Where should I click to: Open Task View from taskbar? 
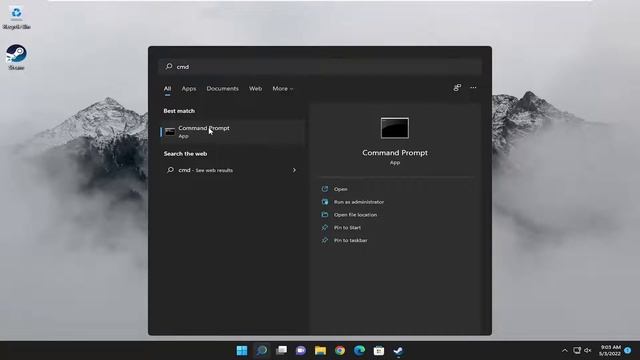281,351
